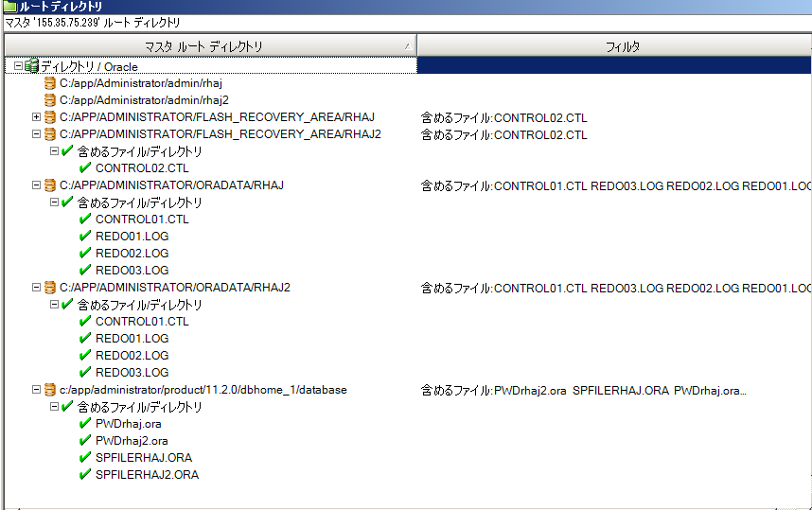Collapse 含めるファイル/ディレクトリ under FLASH_RECOVERY_AREA/RHAJ2
This screenshot has height=510, width=812.
54,151
